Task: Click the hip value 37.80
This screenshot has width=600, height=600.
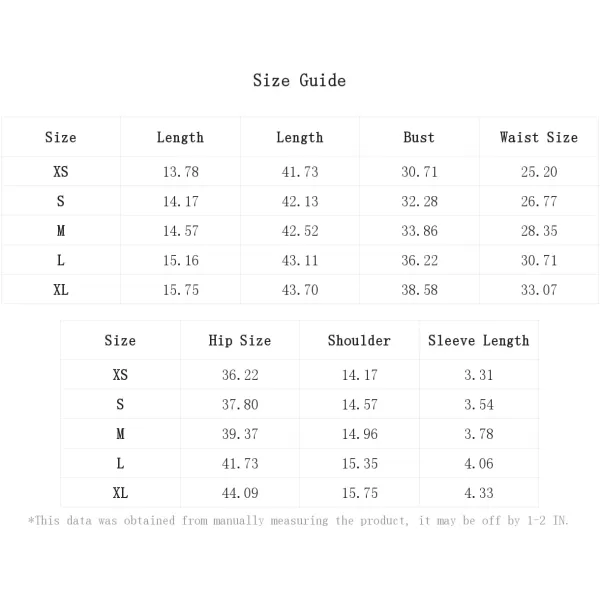Action: tap(240, 404)
